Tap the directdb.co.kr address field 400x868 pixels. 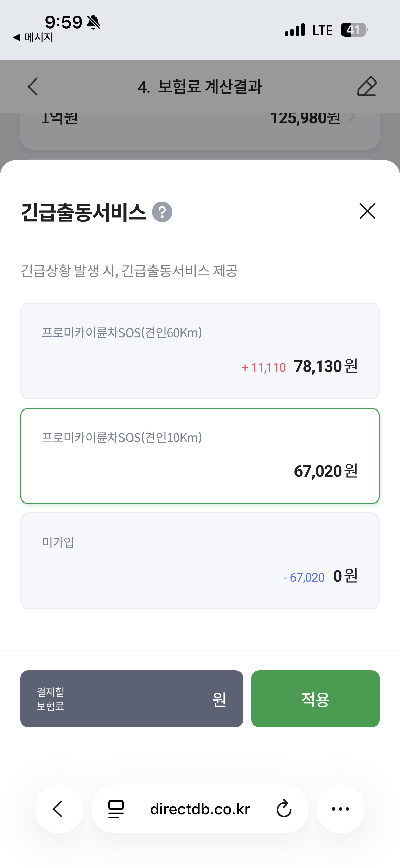[x=200, y=809]
